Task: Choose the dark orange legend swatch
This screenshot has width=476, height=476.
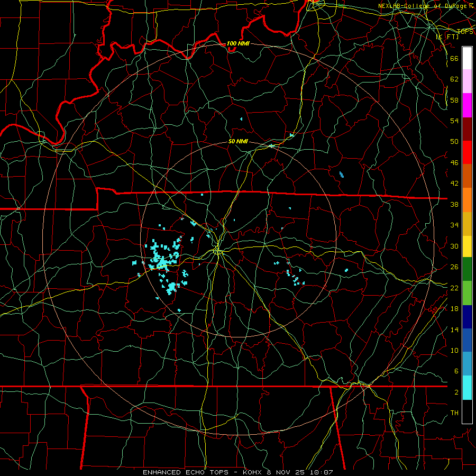Action: 467,176
